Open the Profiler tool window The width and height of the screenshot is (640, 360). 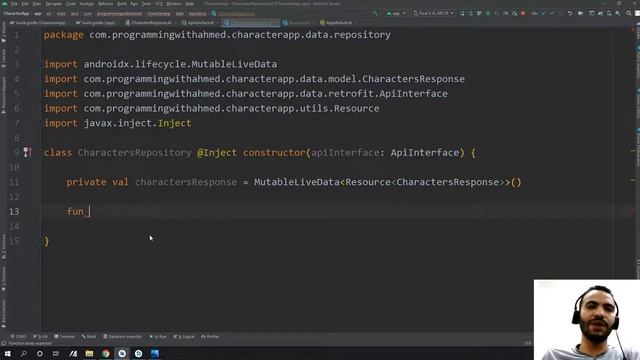click(x=210, y=337)
